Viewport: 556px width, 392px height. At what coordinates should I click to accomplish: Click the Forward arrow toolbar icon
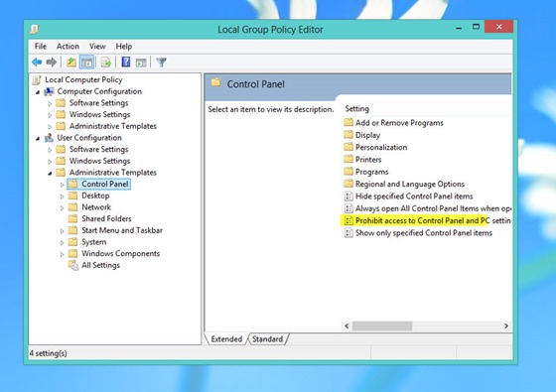click(52, 63)
